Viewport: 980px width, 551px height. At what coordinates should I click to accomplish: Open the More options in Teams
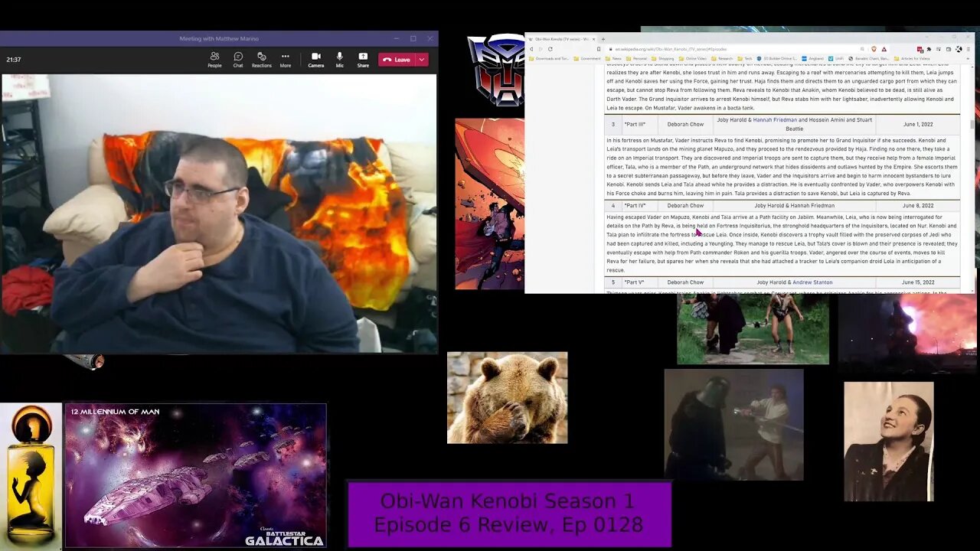pyautogui.click(x=285, y=60)
